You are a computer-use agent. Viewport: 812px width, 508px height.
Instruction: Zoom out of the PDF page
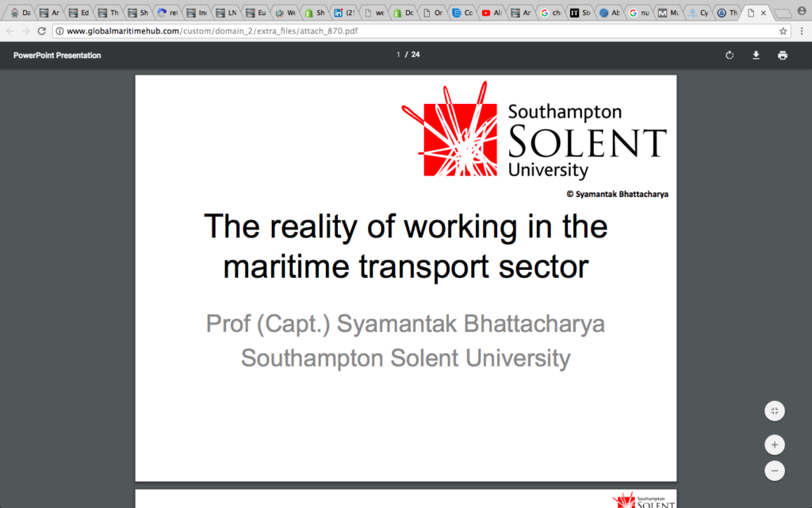(774, 471)
